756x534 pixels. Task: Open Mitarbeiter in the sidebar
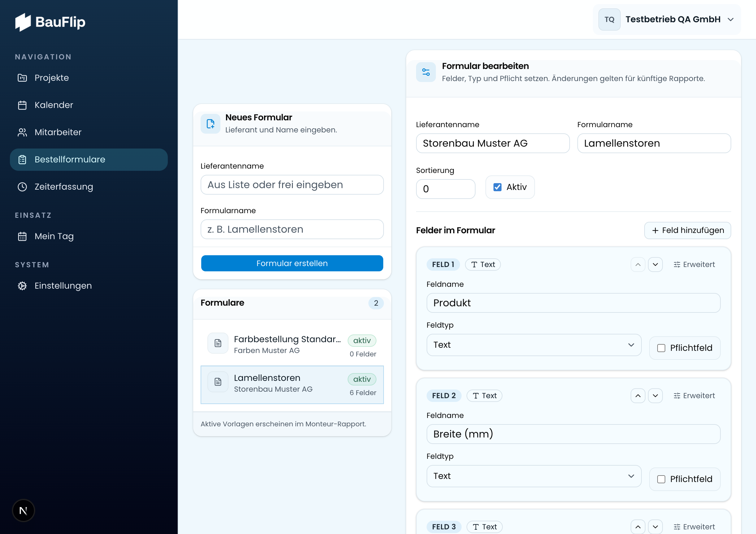pos(89,132)
